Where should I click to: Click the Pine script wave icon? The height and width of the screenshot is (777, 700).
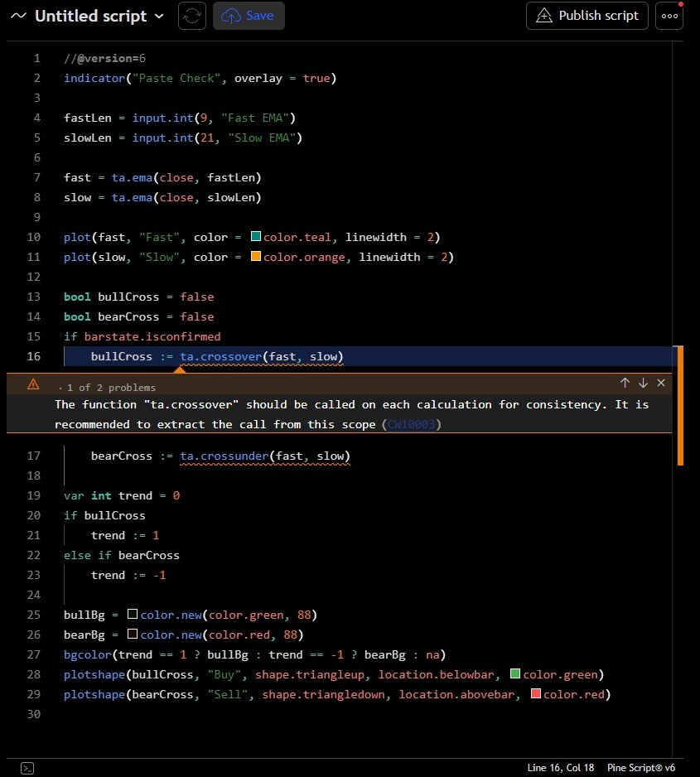[x=18, y=16]
